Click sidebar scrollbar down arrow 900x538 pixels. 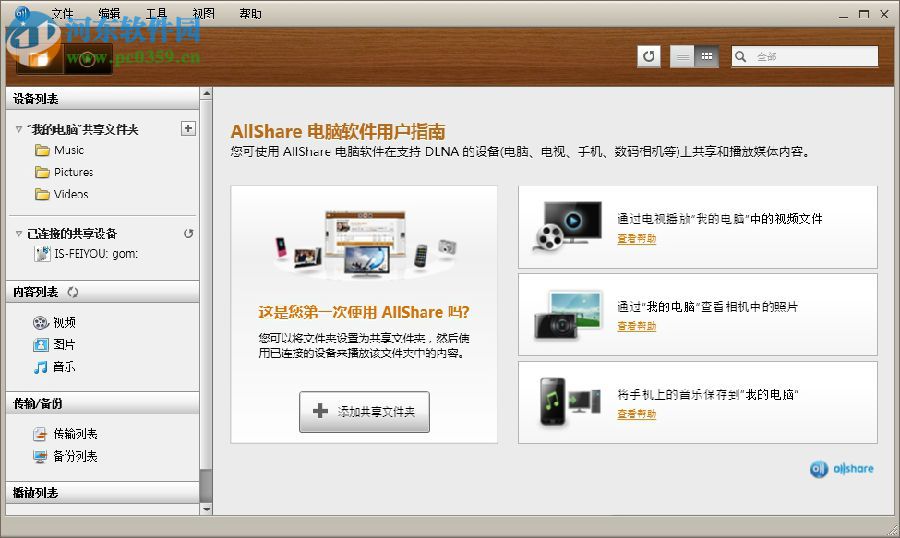(207, 509)
